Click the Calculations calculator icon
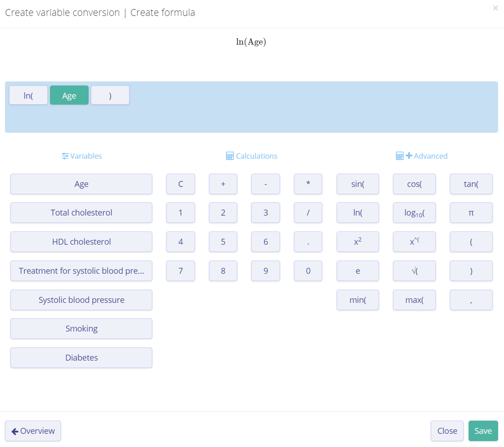Image resolution: width=504 pixels, height=447 pixels. [x=230, y=156]
